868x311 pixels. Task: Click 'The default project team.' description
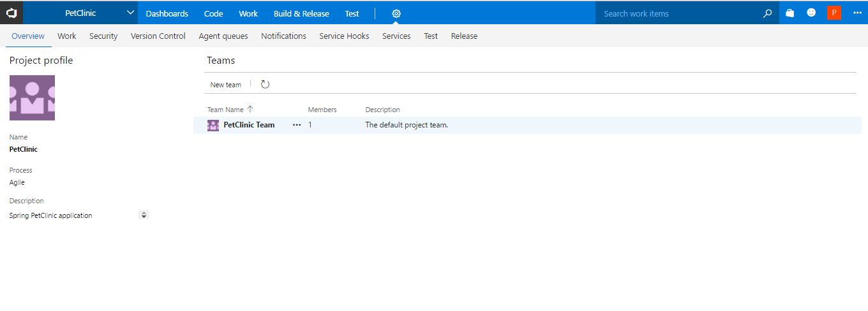407,125
